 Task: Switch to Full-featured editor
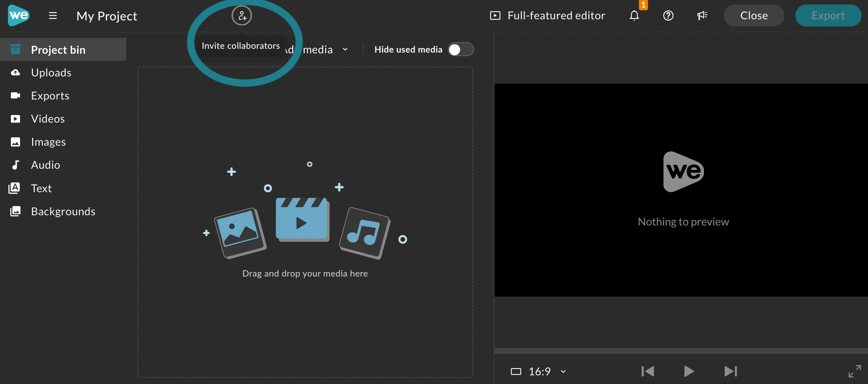point(548,16)
